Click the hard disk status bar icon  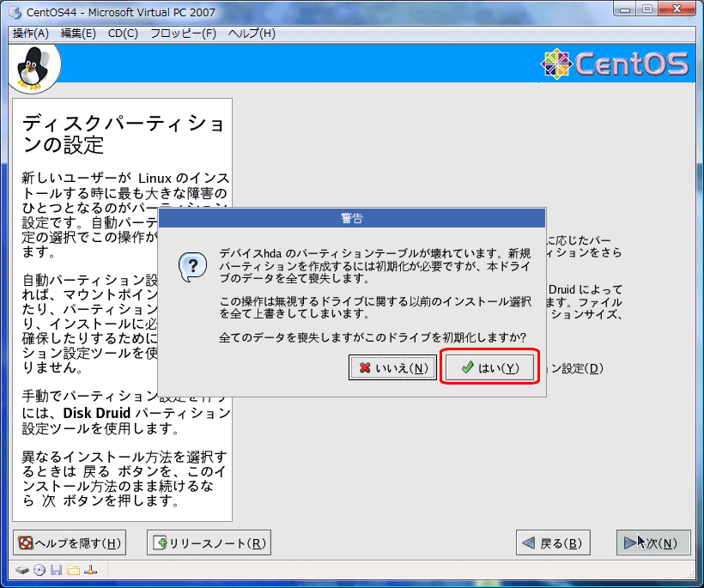pyautogui.click(x=22, y=571)
